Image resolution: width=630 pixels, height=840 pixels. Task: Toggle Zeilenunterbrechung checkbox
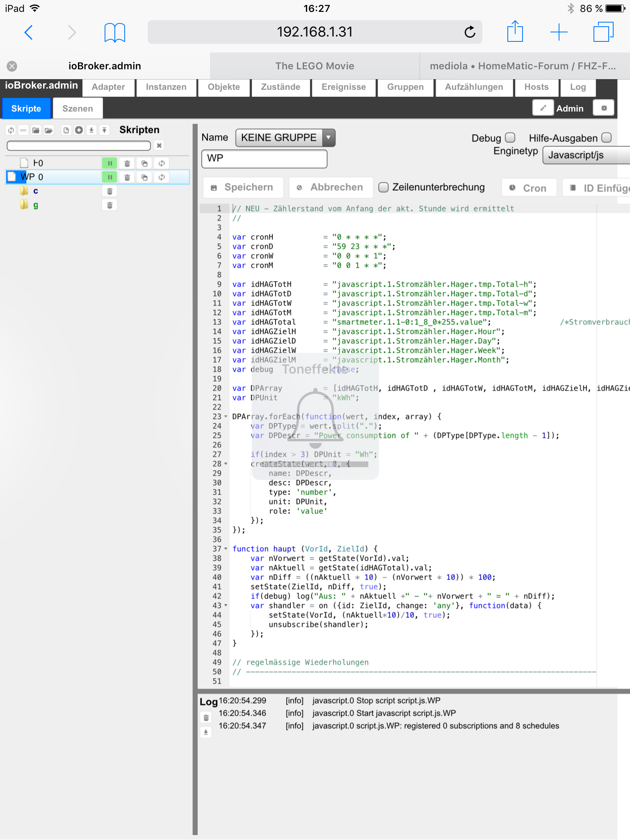coord(383,187)
